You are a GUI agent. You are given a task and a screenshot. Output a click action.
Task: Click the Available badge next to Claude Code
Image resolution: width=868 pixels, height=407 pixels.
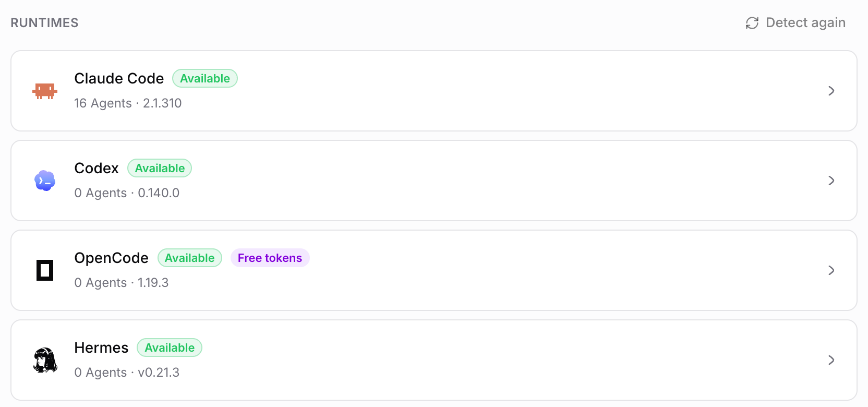tap(205, 78)
